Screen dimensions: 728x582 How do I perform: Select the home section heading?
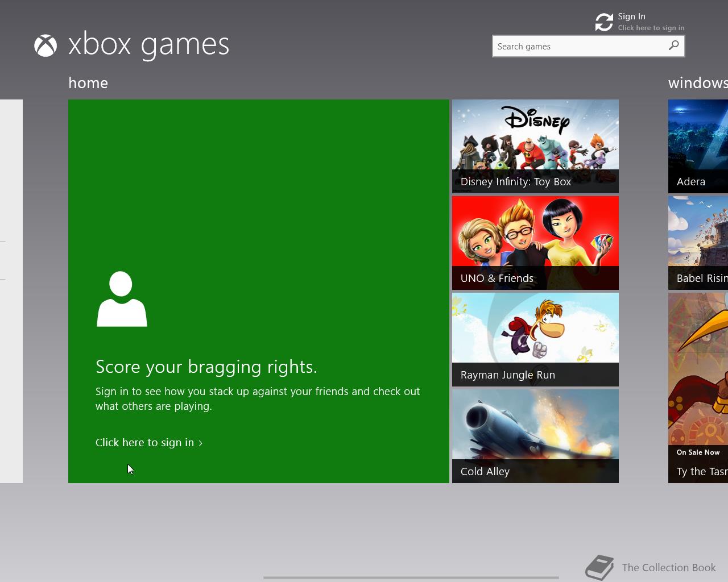88,83
